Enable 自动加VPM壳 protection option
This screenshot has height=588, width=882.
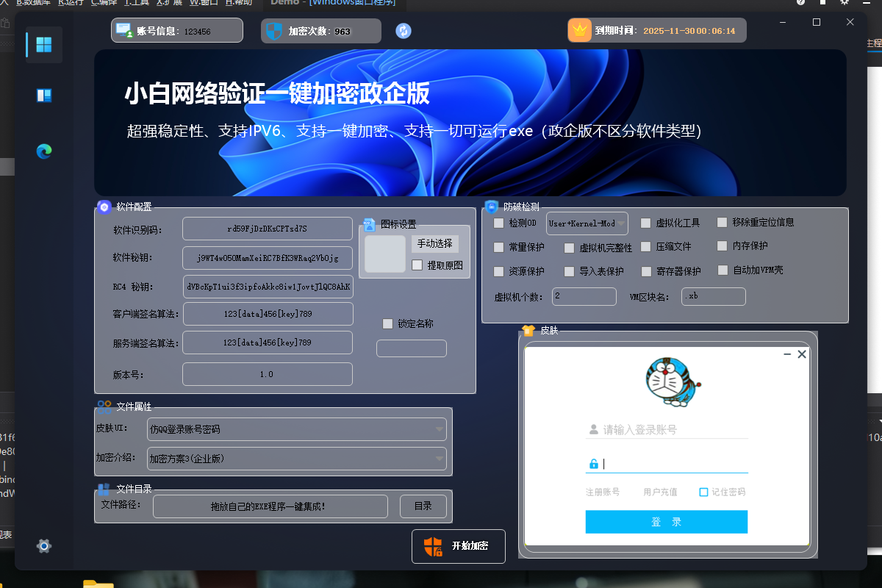tap(722, 270)
